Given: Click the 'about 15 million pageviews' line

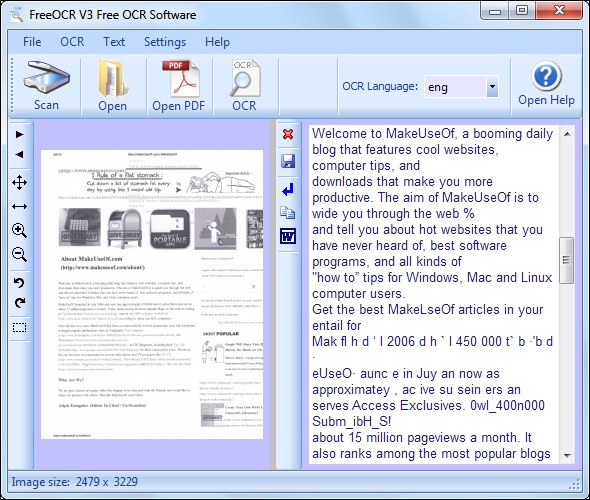Looking at the screenshot, I should click(x=422, y=438).
